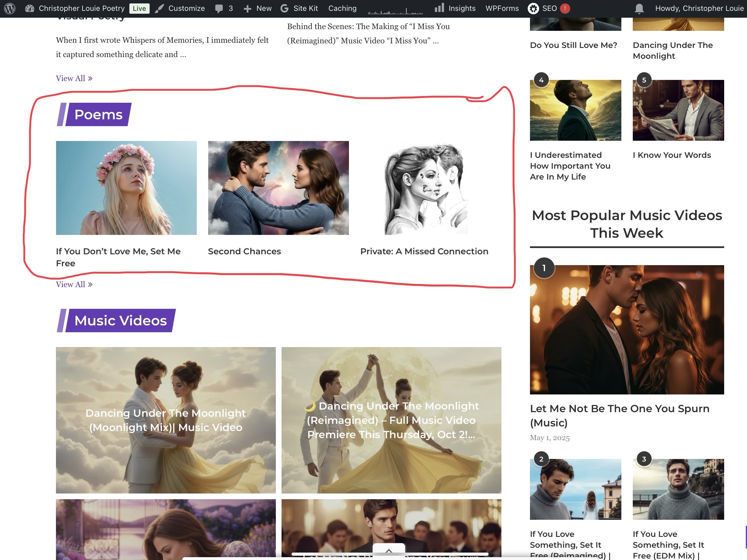Open WPForms admin menu
This screenshot has height=560, width=747.
502,9
